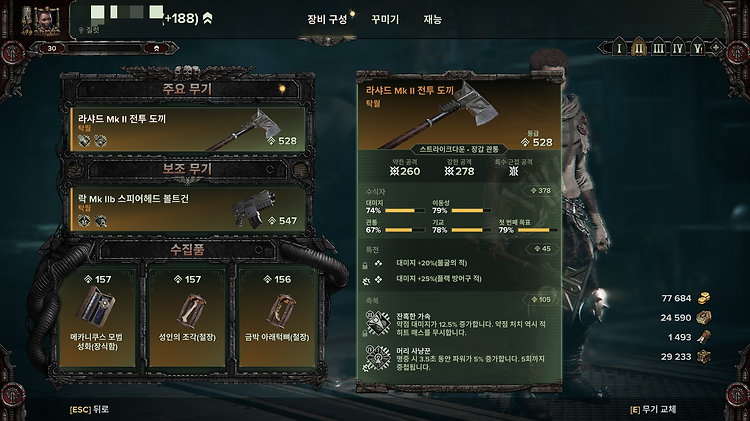Viewport: 750px width, 421px height.
Task: Select loadout preset III
Action: tap(658, 48)
